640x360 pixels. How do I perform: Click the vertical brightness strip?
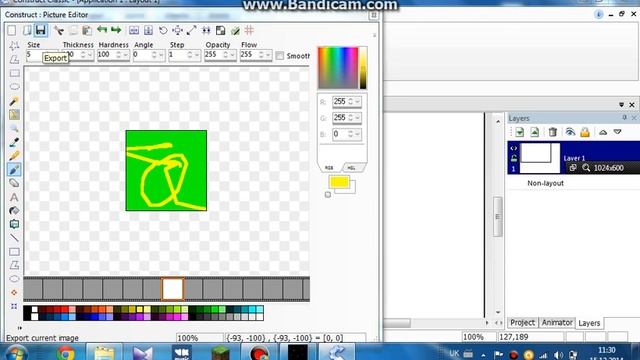pyautogui.click(x=363, y=68)
